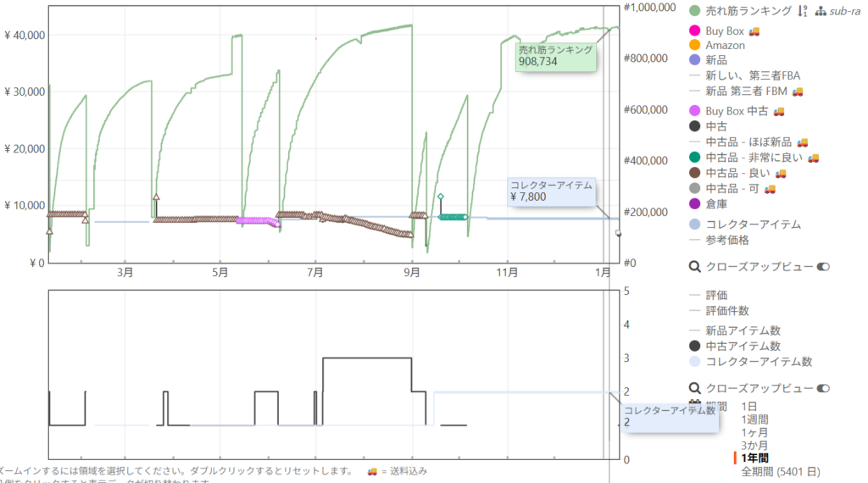Click the truck icon beside 中古品 - ほぼ新品

tap(802, 142)
